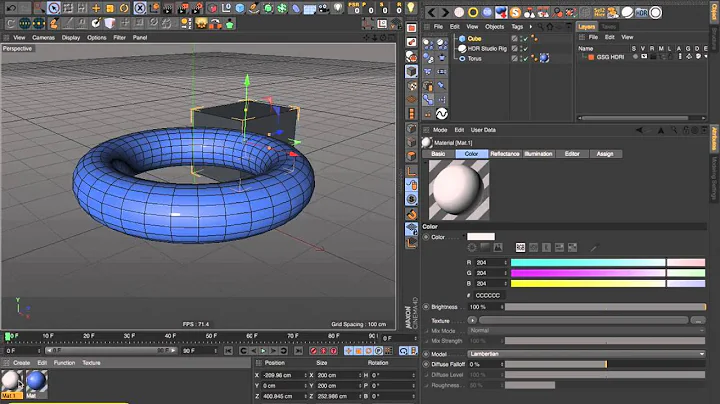Add a Cube primitive from toolbar
This screenshot has width=720, height=404.
coord(240,8)
